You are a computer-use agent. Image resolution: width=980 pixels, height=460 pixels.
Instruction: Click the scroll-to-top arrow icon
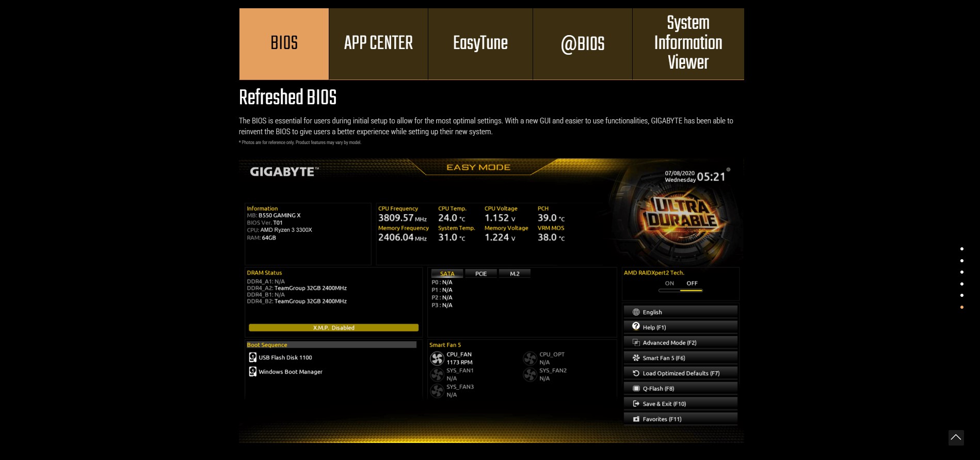pyautogui.click(x=956, y=437)
